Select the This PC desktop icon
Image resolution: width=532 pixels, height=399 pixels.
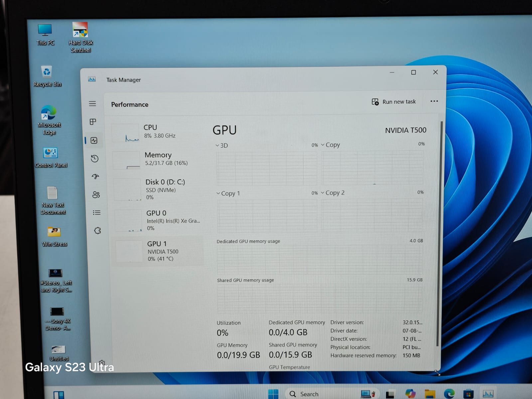click(45, 35)
